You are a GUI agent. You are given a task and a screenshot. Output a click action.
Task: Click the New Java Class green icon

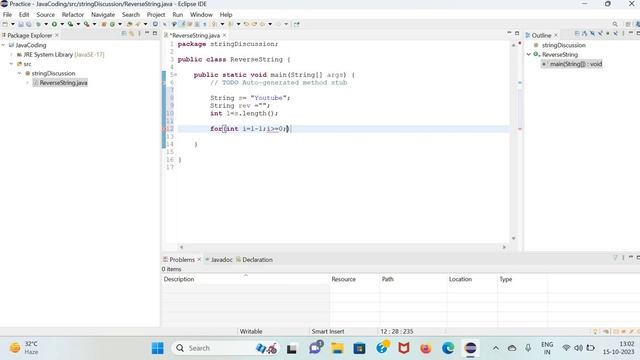coord(112,24)
